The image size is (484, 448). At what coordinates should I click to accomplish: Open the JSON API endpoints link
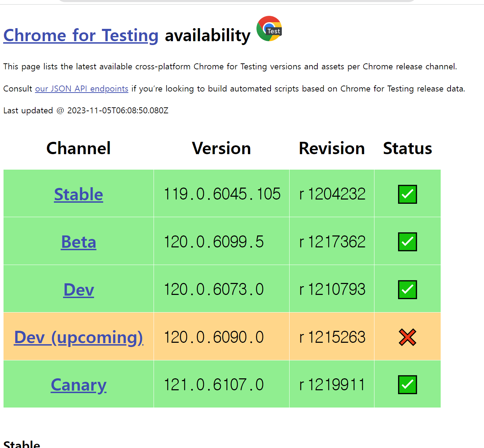tap(82, 89)
